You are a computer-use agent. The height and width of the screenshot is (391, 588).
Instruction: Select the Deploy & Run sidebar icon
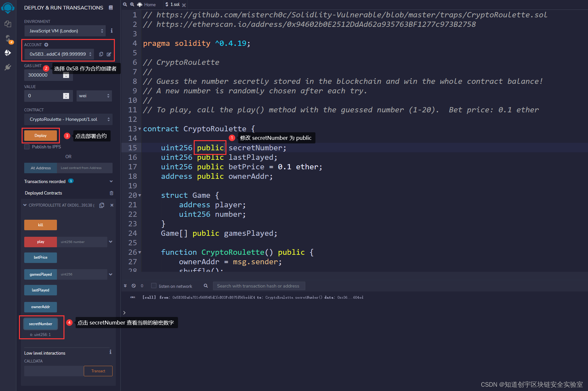pos(8,53)
